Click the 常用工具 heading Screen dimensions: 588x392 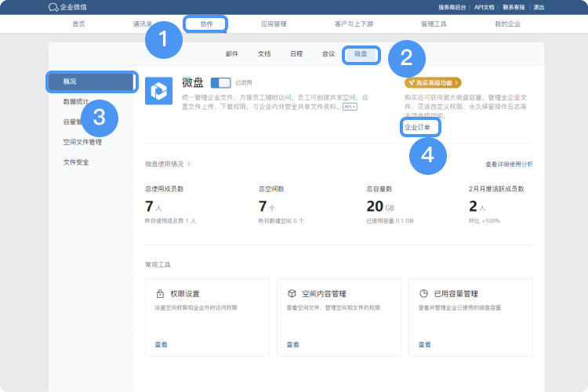pyautogui.click(x=158, y=265)
